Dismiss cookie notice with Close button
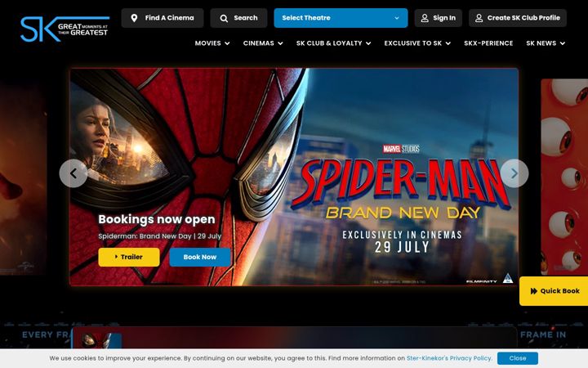 tap(518, 358)
